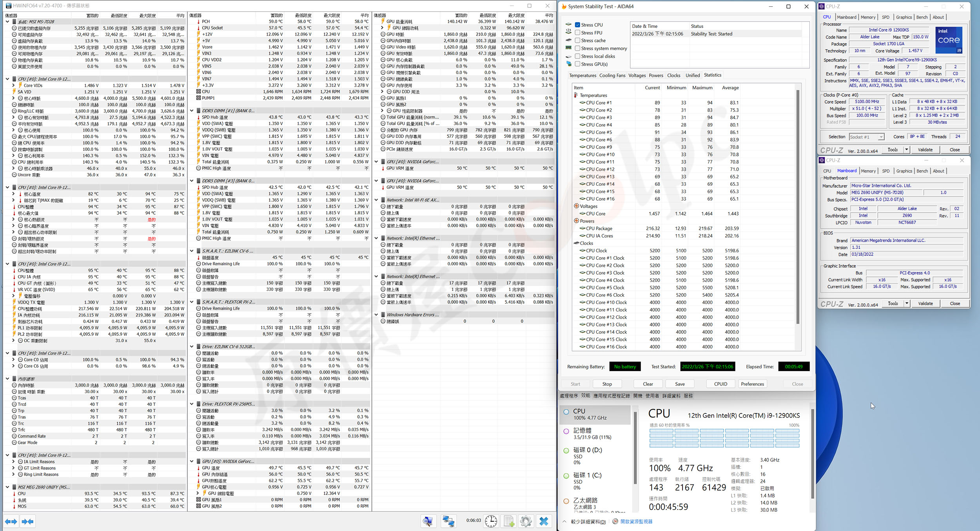The image size is (980, 531).
Task: Click the Clocks category icon in AIDA64 statistics
Action: (576, 243)
